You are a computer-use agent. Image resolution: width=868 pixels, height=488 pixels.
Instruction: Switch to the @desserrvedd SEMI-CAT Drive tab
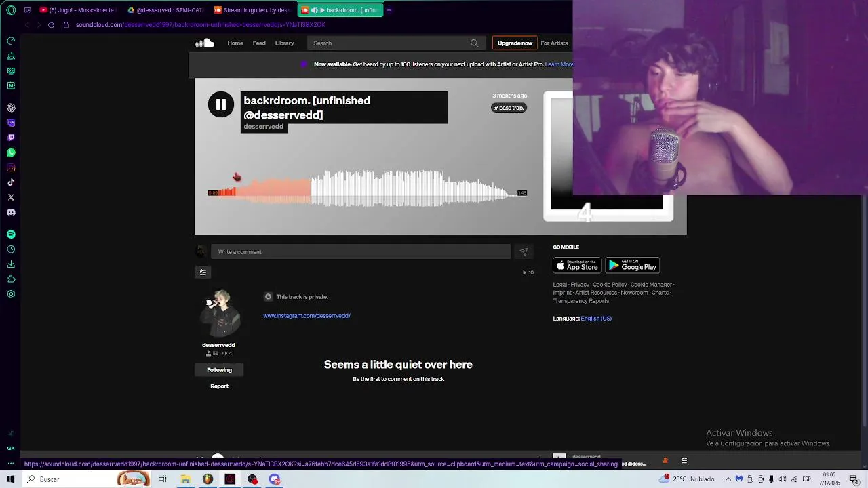click(x=165, y=10)
